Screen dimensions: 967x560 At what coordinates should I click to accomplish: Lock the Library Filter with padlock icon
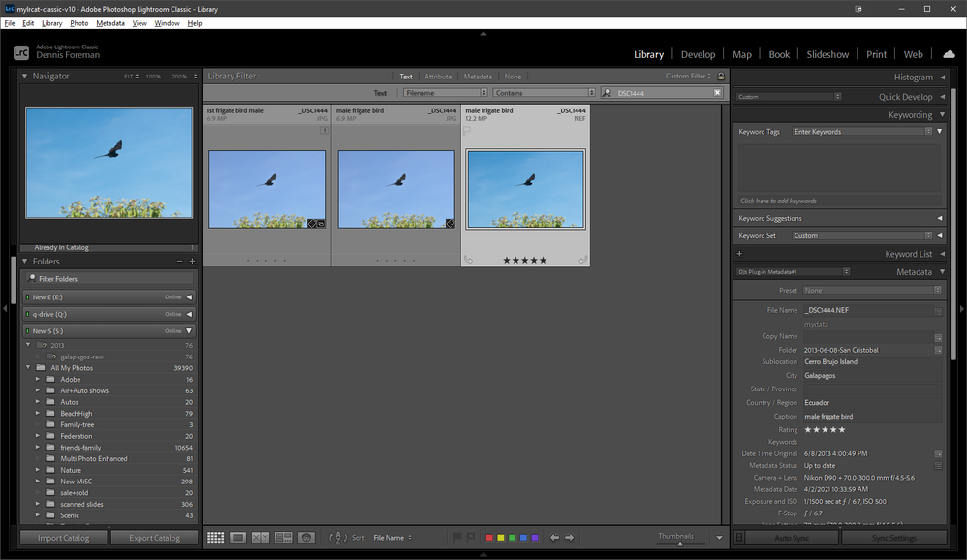click(x=721, y=77)
